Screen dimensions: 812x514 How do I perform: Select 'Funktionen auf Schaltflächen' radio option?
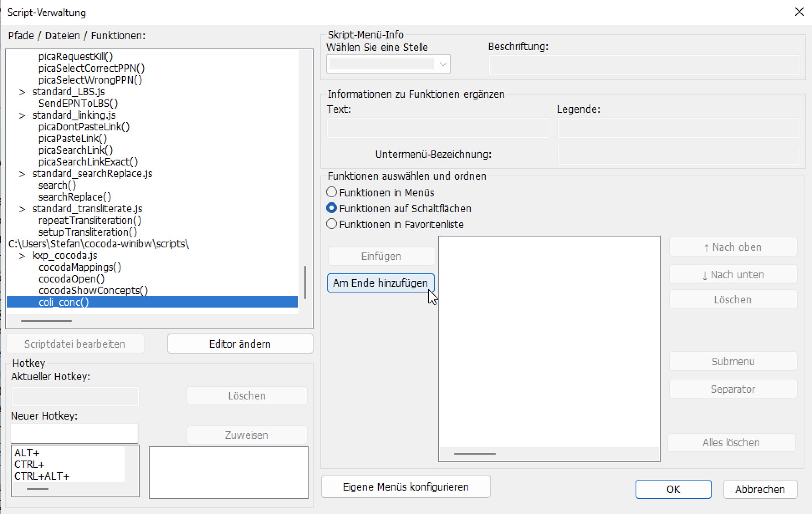[x=332, y=208]
